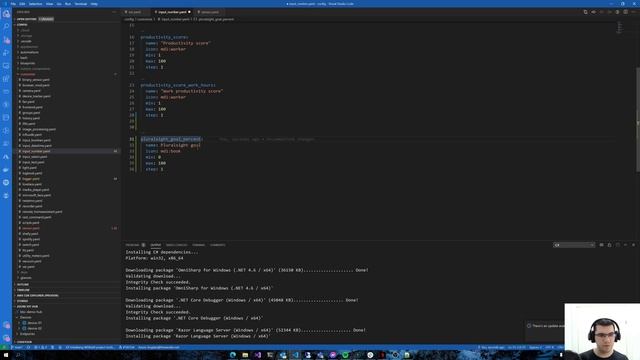The image size is (640, 360).
Task: Open the Remote Explorer view
Action: tap(6, 66)
